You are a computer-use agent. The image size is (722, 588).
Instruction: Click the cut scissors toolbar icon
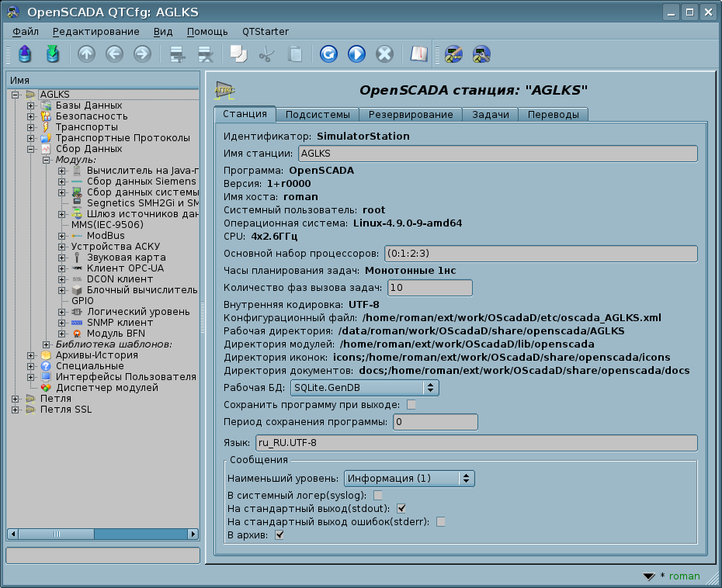266,54
